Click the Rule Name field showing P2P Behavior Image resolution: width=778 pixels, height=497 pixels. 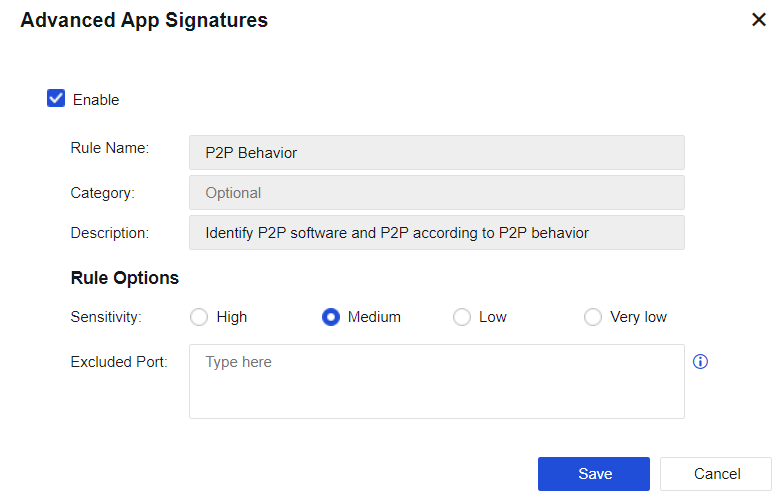(x=436, y=153)
